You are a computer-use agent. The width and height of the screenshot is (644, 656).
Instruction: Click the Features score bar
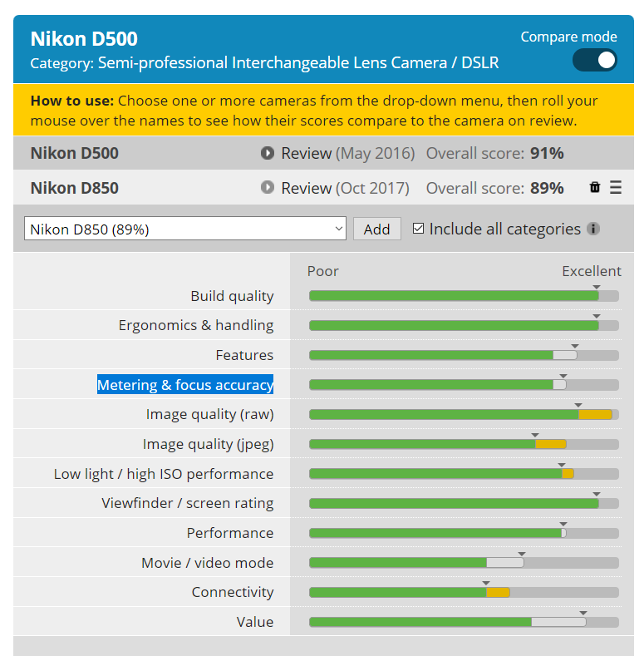coord(464,355)
